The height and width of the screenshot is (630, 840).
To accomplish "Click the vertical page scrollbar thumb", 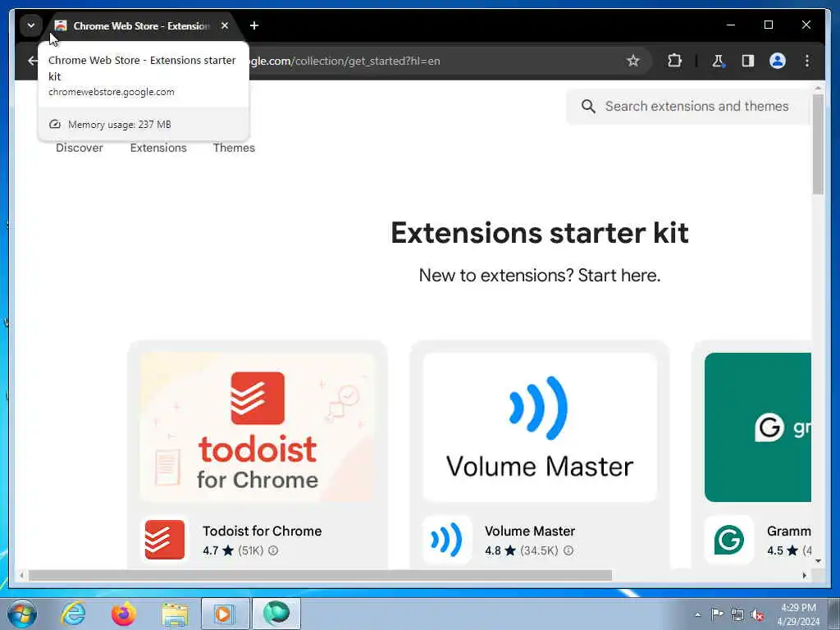I will [x=818, y=144].
